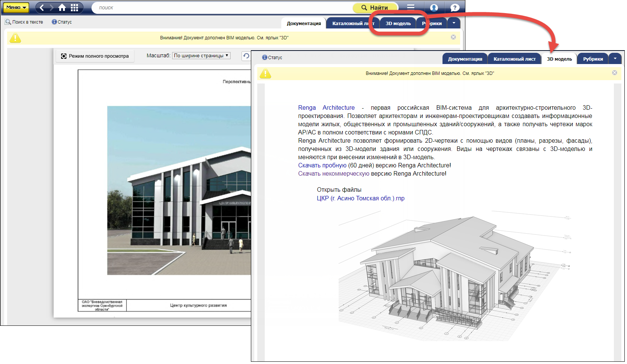Image resolution: width=627 pixels, height=364 pixels.
Task: Open the apps grid icon
Action: [75, 7]
